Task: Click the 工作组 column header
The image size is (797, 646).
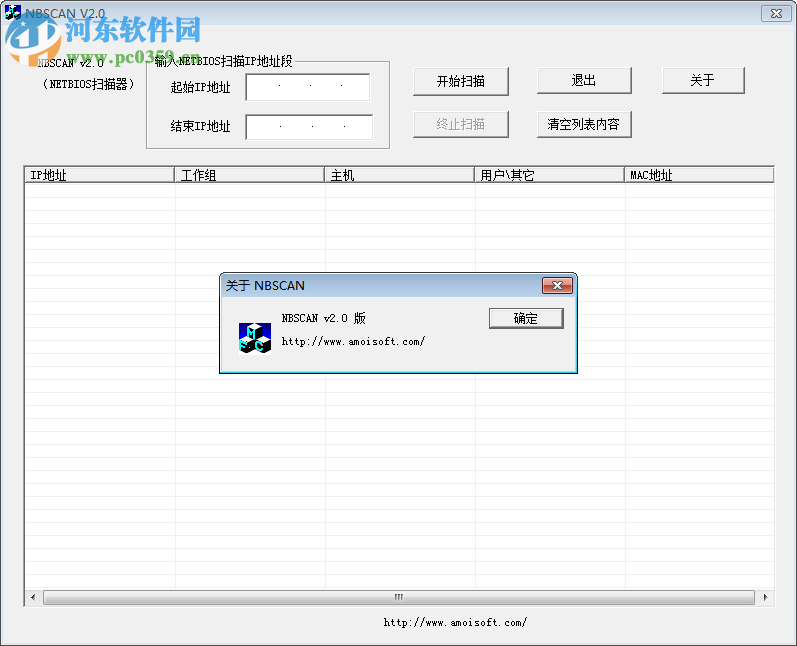Action: point(250,175)
